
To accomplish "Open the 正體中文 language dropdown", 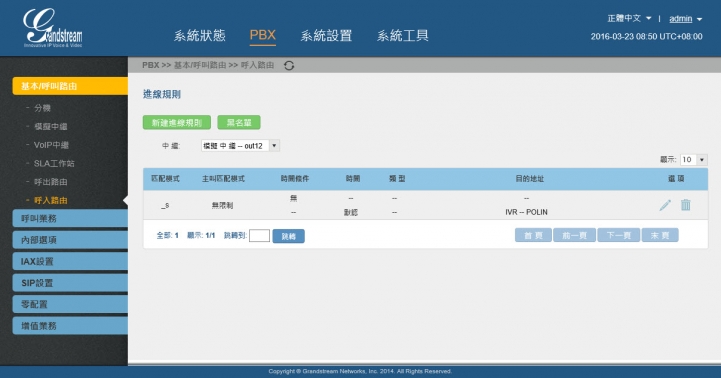I will point(629,18).
